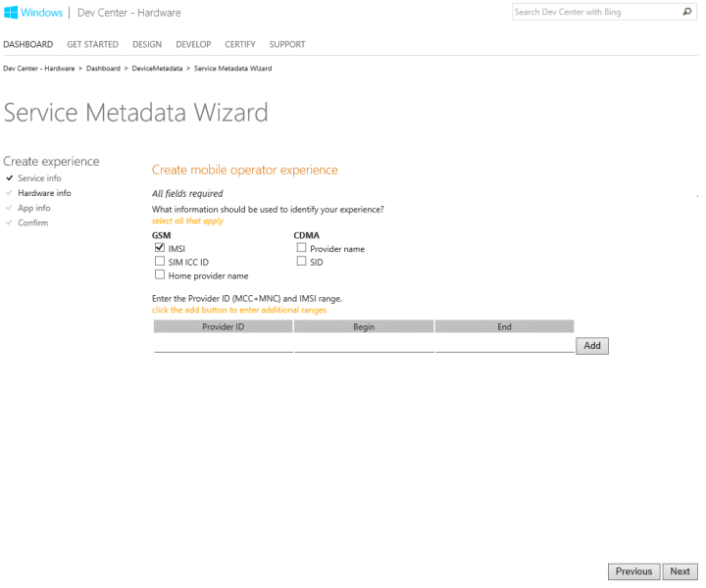Open the DeviceMetadata breadcrumb link
706x588 pixels.
[157, 69]
